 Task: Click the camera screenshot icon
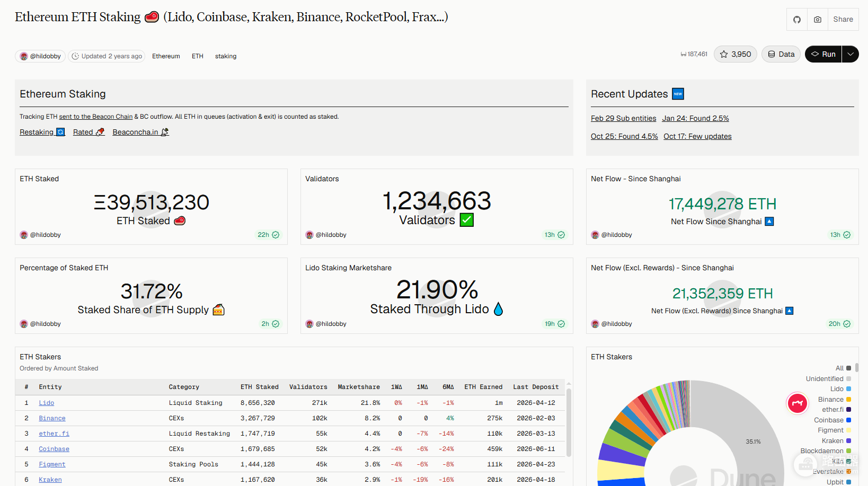click(x=818, y=20)
